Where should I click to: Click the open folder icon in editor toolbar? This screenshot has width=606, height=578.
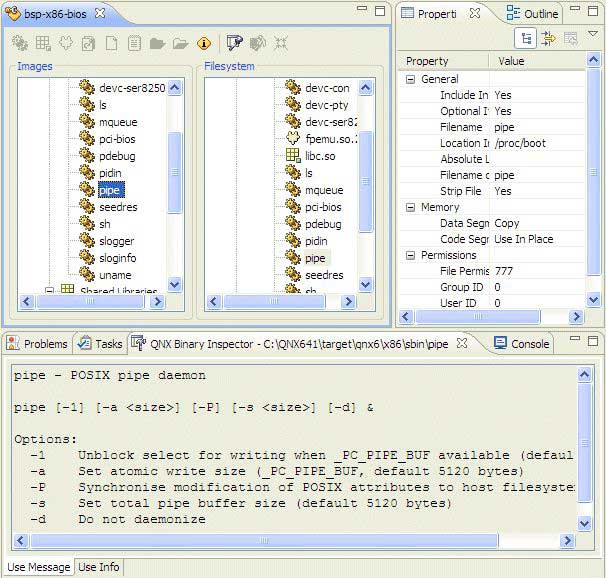pos(180,43)
